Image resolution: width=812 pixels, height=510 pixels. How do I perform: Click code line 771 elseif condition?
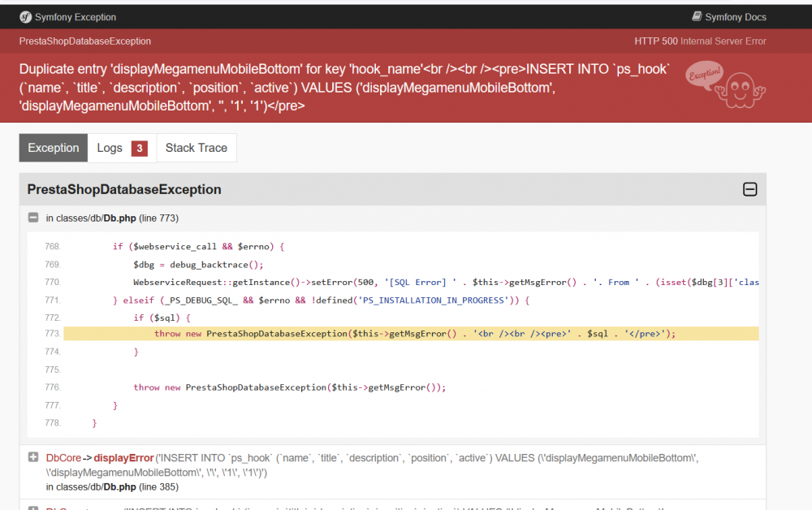click(321, 300)
